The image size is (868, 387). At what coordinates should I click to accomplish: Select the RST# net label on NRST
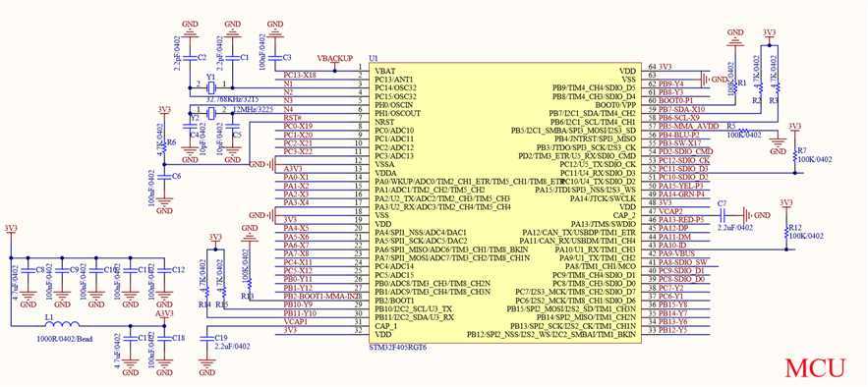pos(292,118)
